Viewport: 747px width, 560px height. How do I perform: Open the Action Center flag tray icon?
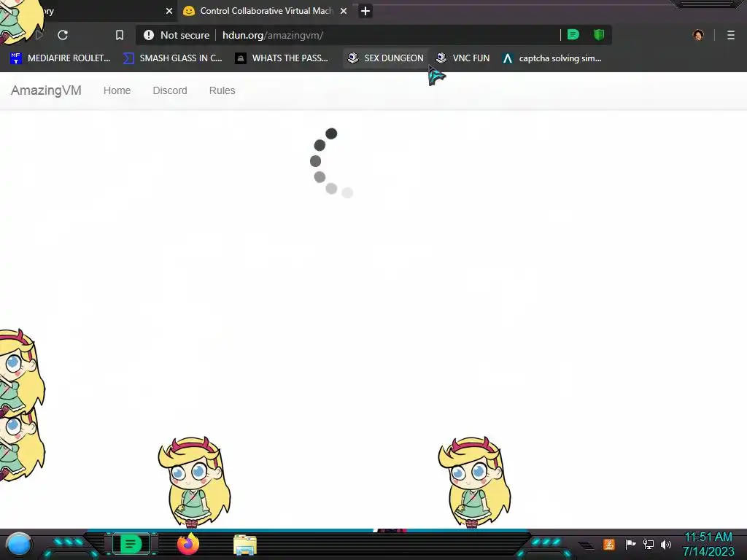[630, 544]
